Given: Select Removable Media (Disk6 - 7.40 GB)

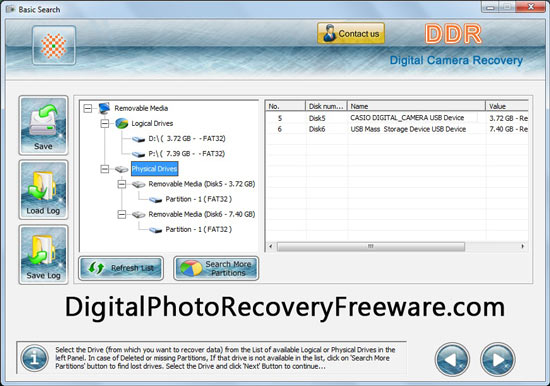Looking at the screenshot, I should point(202,214).
